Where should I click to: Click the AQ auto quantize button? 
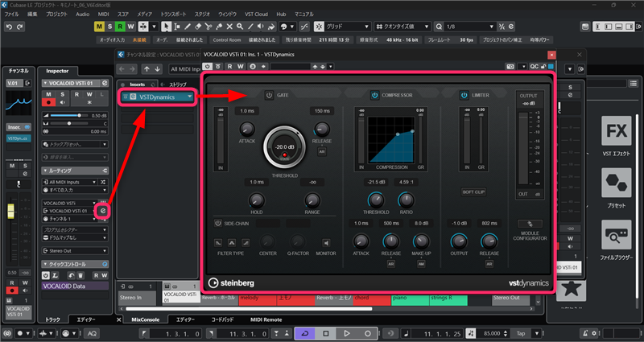pyautogui.click(x=92, y=333)
